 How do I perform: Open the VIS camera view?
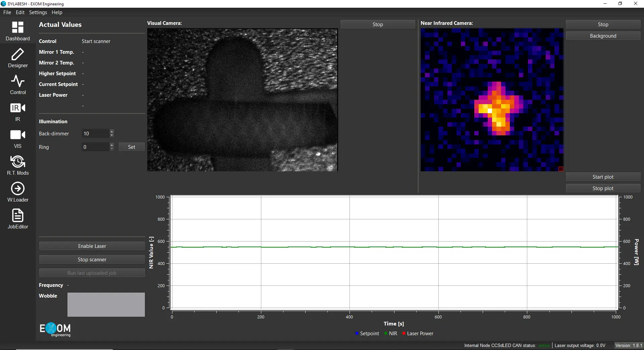click(x=17, y=138)
